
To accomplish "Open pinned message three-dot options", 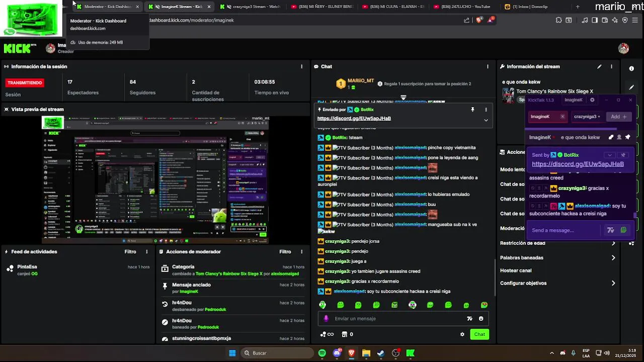I will coord(486,110).
